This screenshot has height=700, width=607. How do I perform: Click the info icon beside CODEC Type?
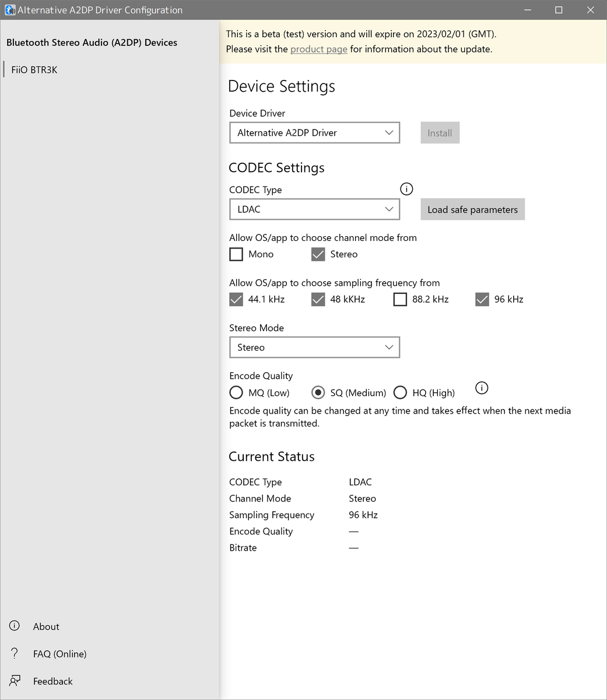click(406, 188)
